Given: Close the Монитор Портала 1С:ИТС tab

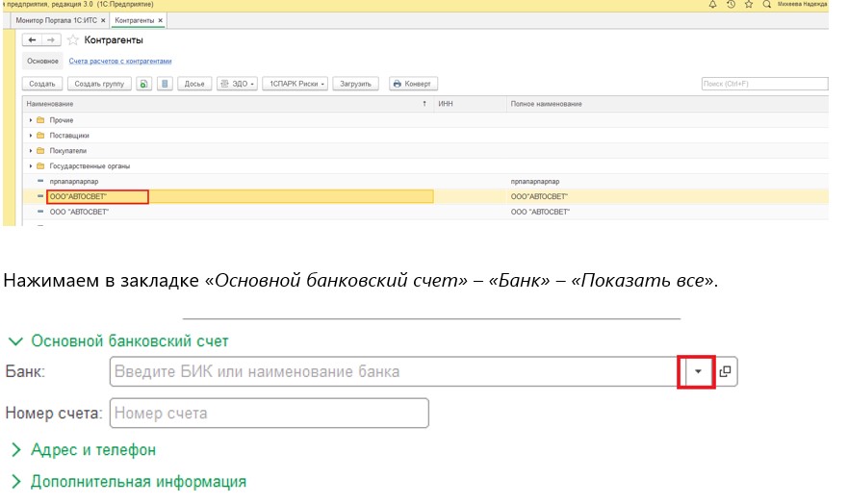Looking at the screenshot, I should point(103,19).
